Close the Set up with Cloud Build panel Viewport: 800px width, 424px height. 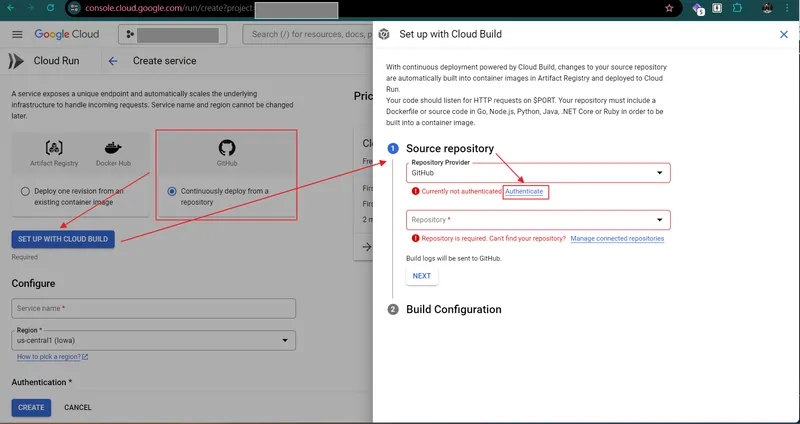[x=784, y=34]
